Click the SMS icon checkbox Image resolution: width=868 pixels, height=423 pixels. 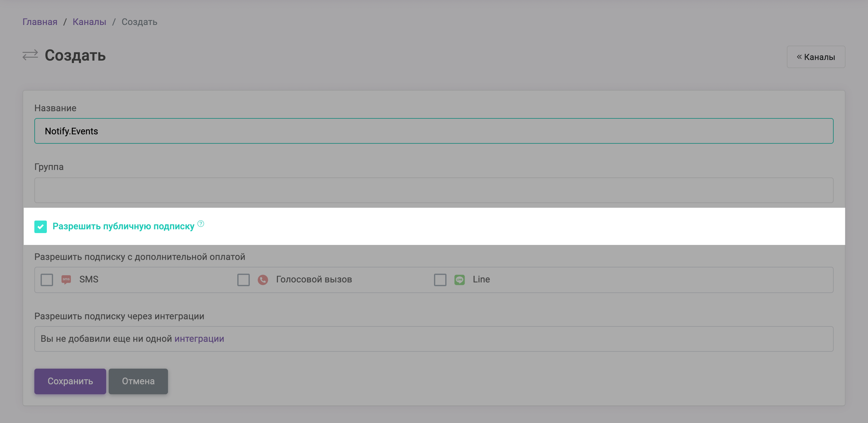click(x=47, y=279)
